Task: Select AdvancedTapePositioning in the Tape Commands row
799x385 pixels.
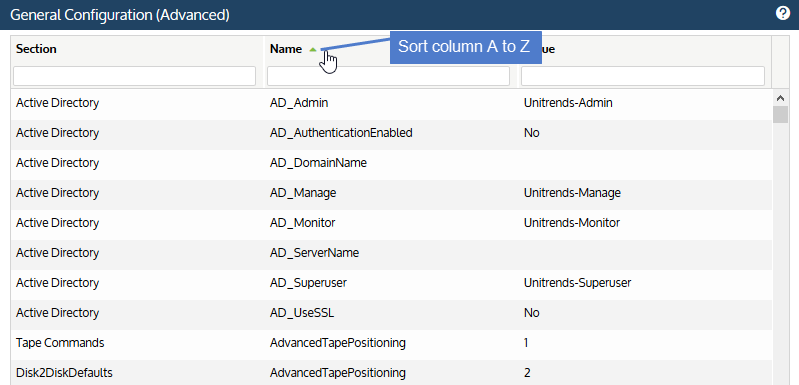Action: click(x=338, y=343)
